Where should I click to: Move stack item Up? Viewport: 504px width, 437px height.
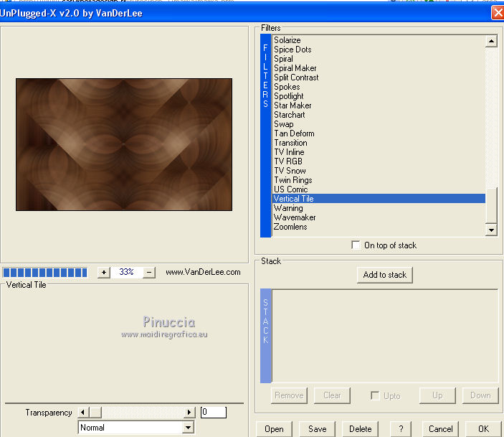(437, 395)
